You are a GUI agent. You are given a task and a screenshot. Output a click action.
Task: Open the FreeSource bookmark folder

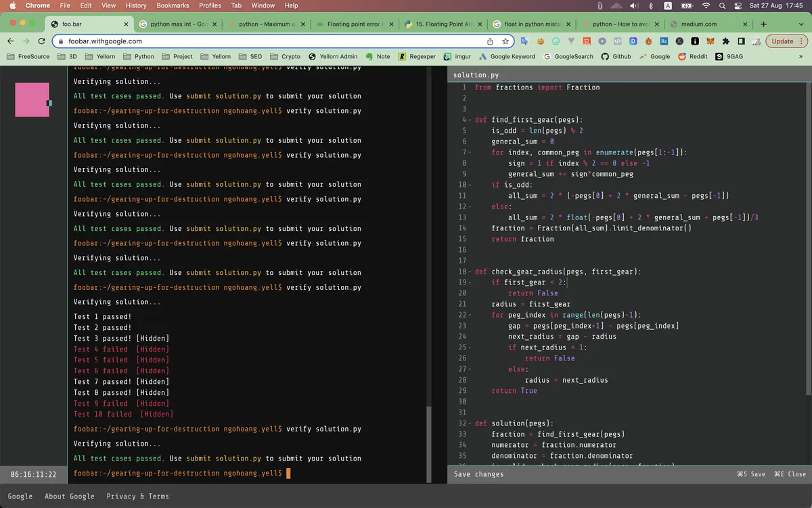pos(28,56)
